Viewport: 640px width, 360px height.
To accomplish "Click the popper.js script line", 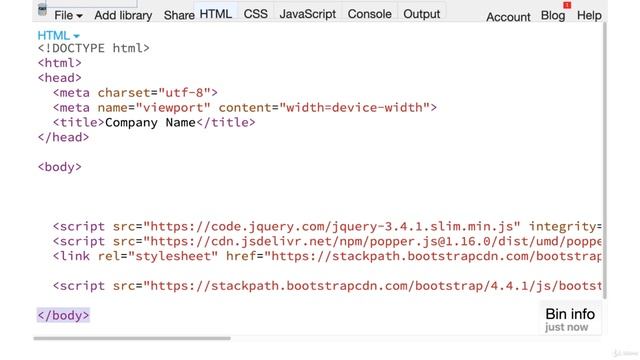I will point(327,241).
